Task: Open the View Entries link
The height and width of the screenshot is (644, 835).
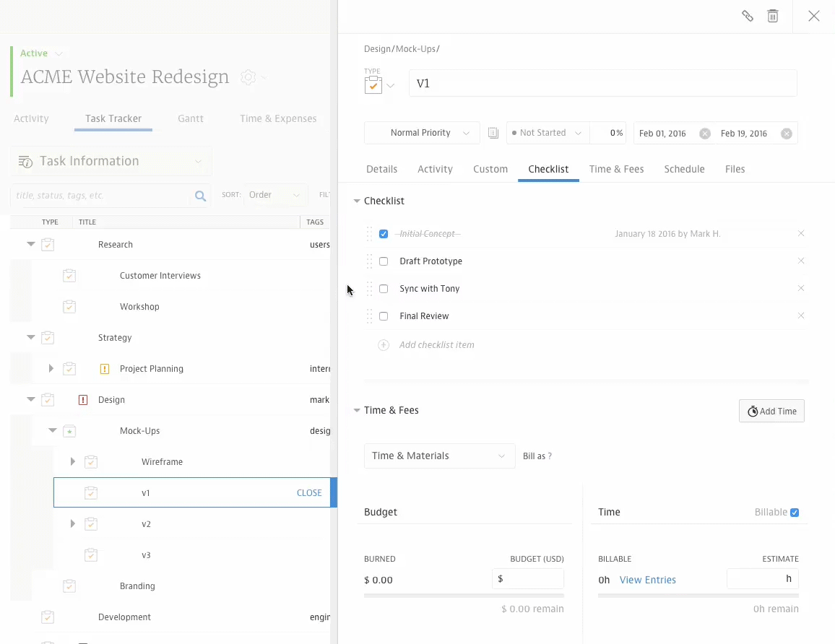Action: click(x=647, y=580)
